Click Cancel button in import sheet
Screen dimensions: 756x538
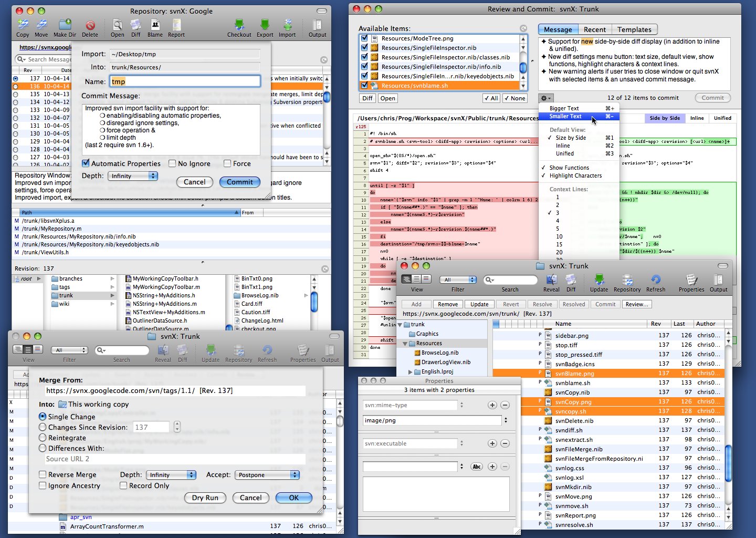point(195,182)
